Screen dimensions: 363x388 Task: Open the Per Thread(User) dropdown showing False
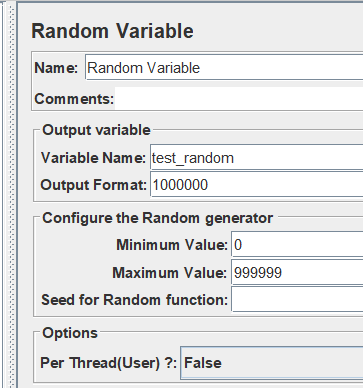272,363
